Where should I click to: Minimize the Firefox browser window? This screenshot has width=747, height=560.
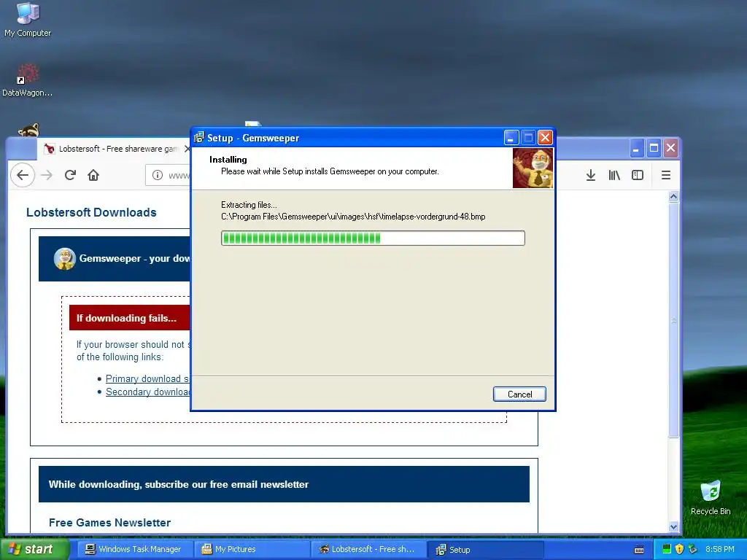point(636,148)
